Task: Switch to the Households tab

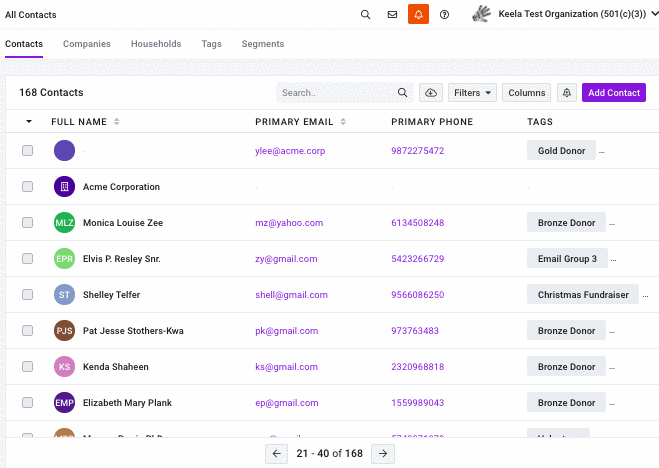Action: pos(156,44)
